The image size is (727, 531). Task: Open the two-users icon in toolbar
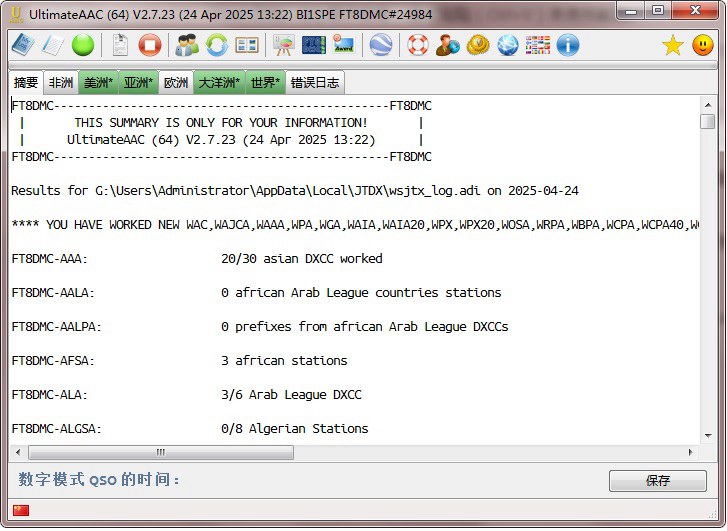tap(187, 45)
